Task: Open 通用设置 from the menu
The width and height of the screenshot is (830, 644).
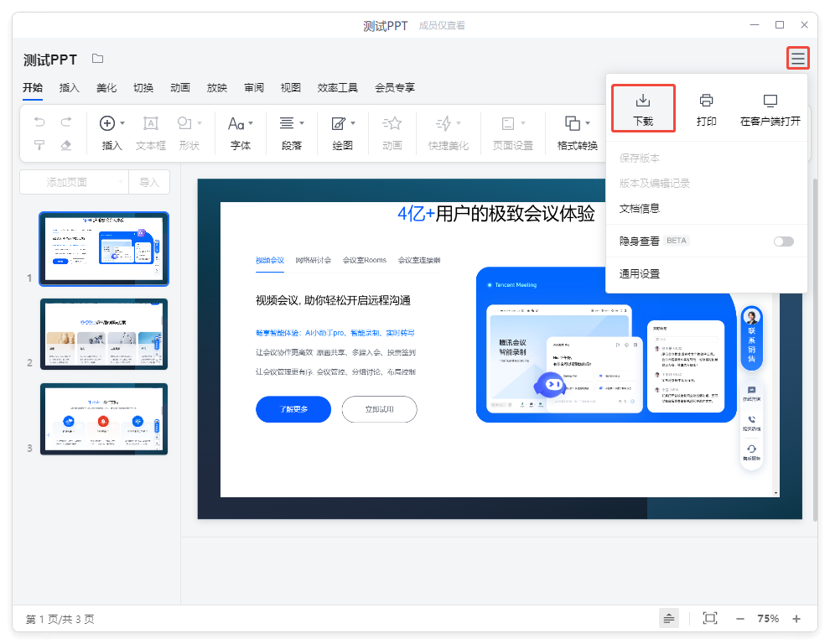Action: 706,274
